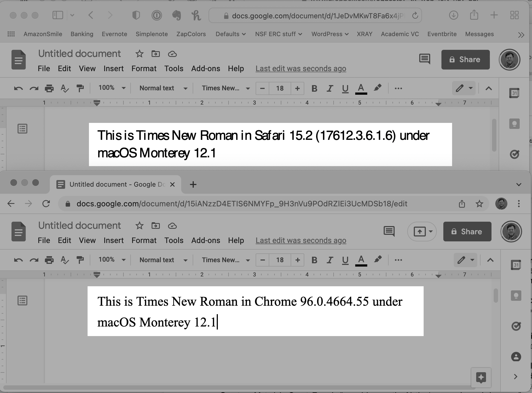Open comment history in Chrome's Docs window
The image size is (532, 393).
click(389, 231)
